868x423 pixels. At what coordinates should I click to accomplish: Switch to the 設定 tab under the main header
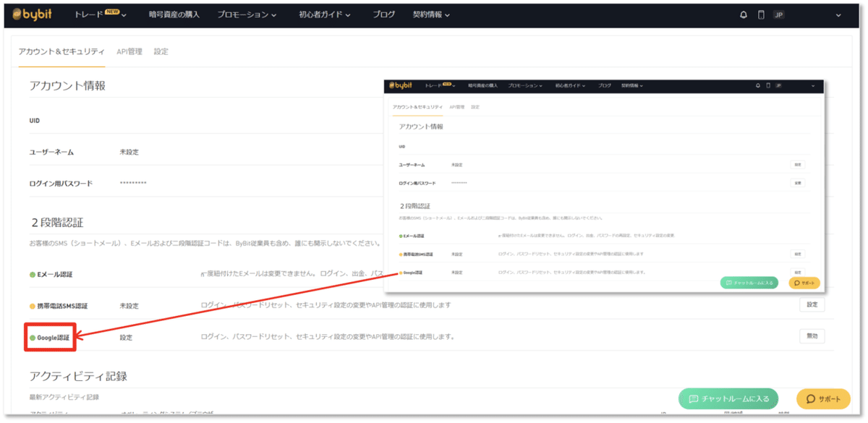click(x=161, y=51)
